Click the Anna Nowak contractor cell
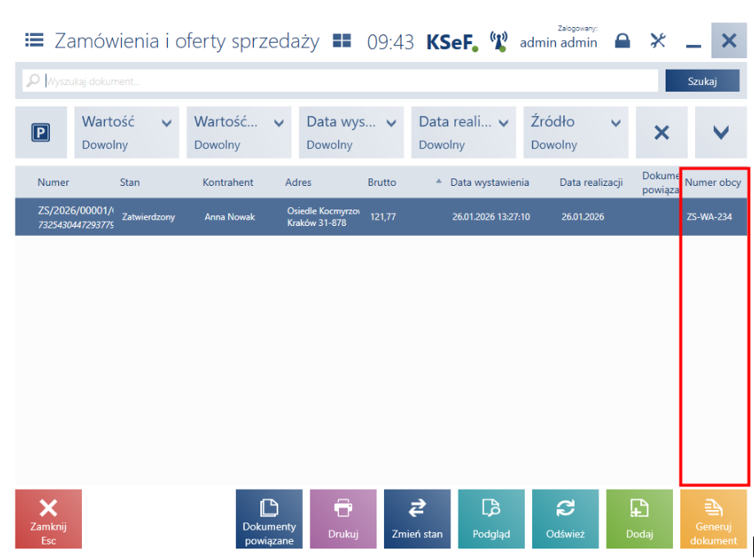754x560 pixels. (x=230, y=217)
